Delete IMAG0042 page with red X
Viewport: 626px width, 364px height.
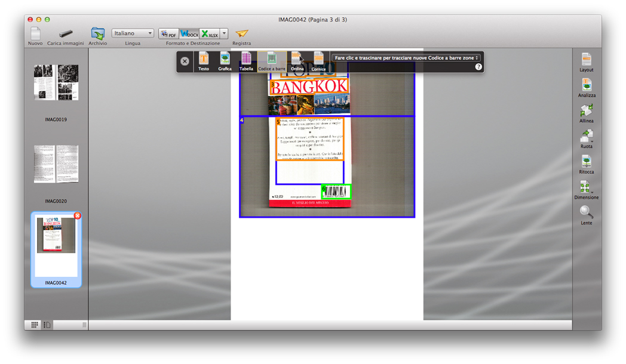78,215
